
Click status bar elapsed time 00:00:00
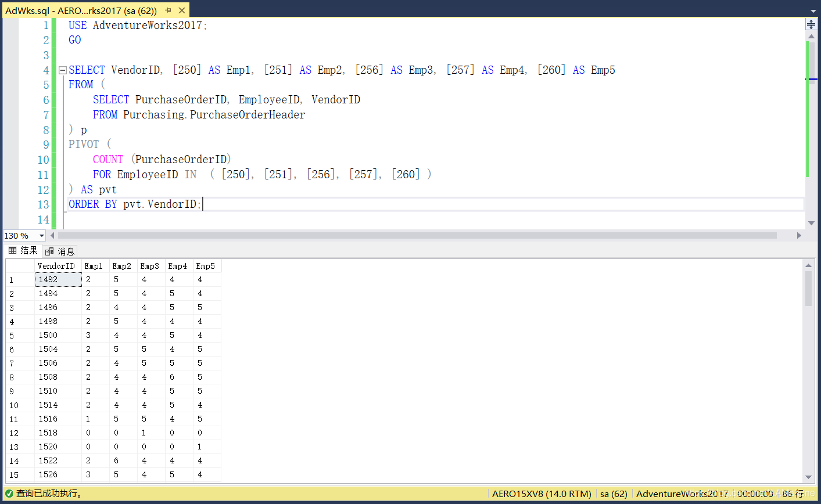click(755, 494)
